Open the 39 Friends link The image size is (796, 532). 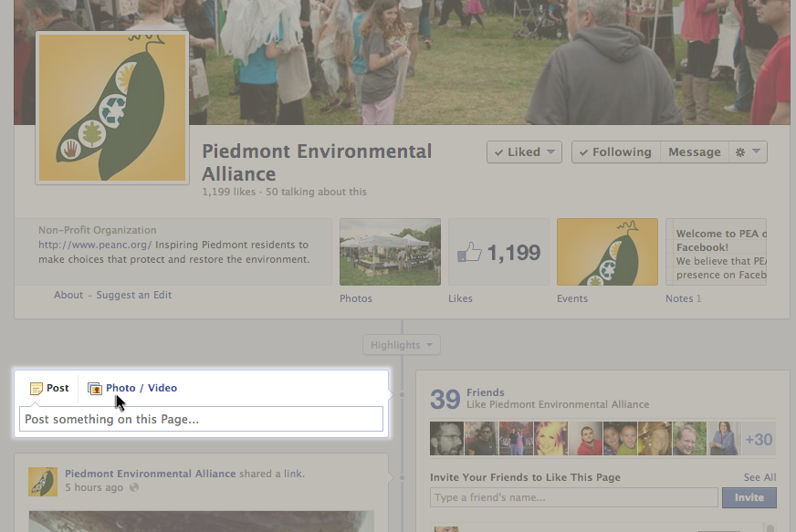(486, 392)
